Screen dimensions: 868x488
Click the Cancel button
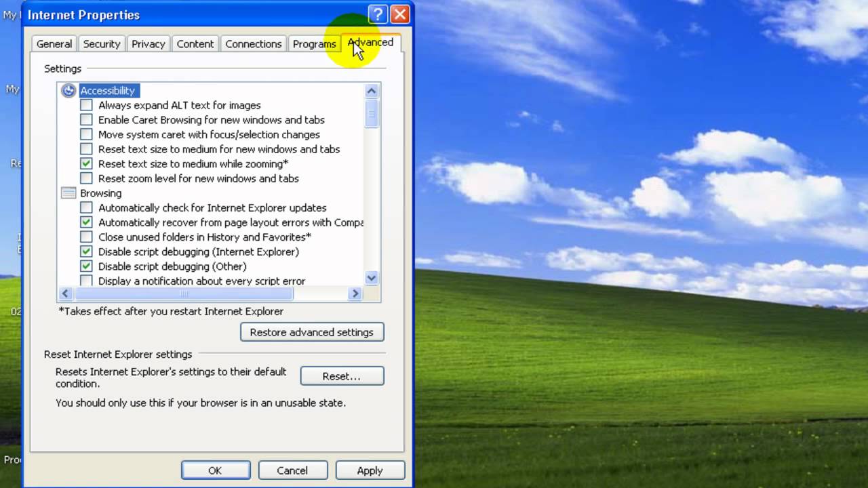click(x=292, y=470)
